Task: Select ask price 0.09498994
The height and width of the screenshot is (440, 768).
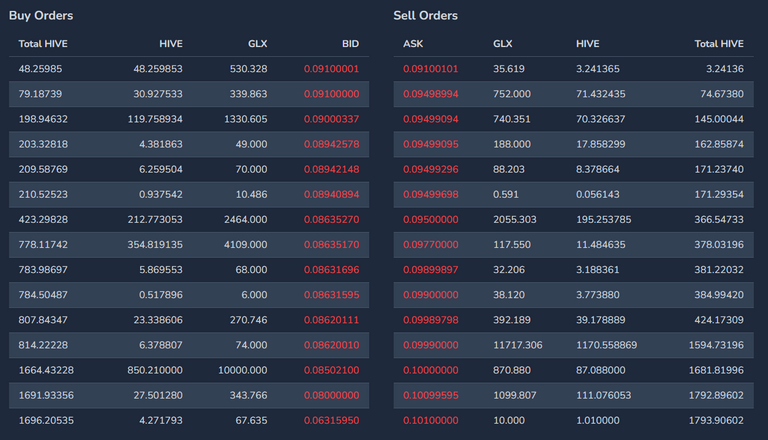Action: click(x=431, y=94)
